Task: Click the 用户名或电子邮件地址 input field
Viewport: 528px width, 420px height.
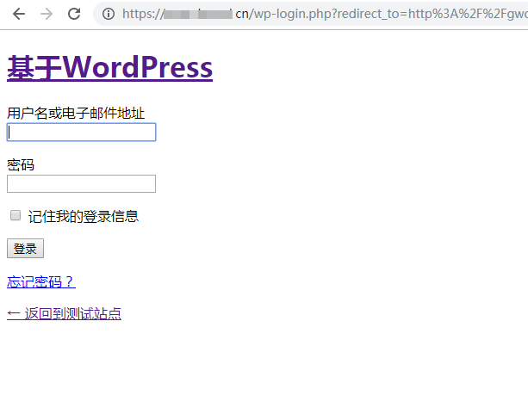Action: (81, 132)
